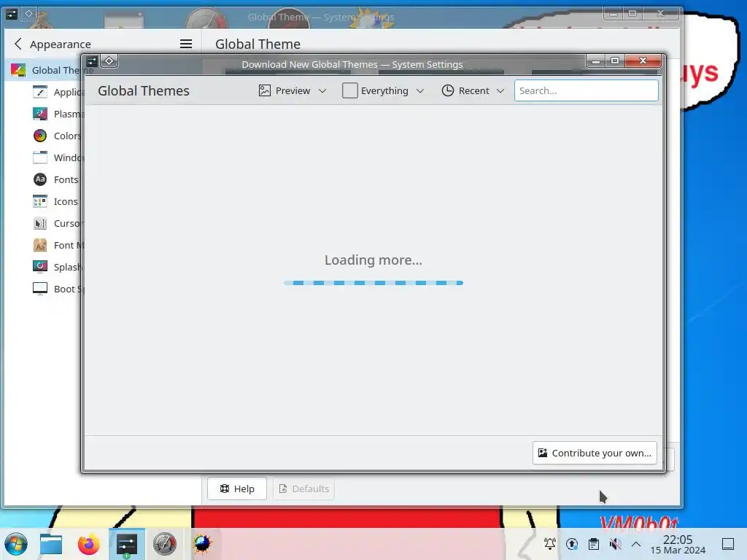Open notifications bell in system tray

click(550, 544)
